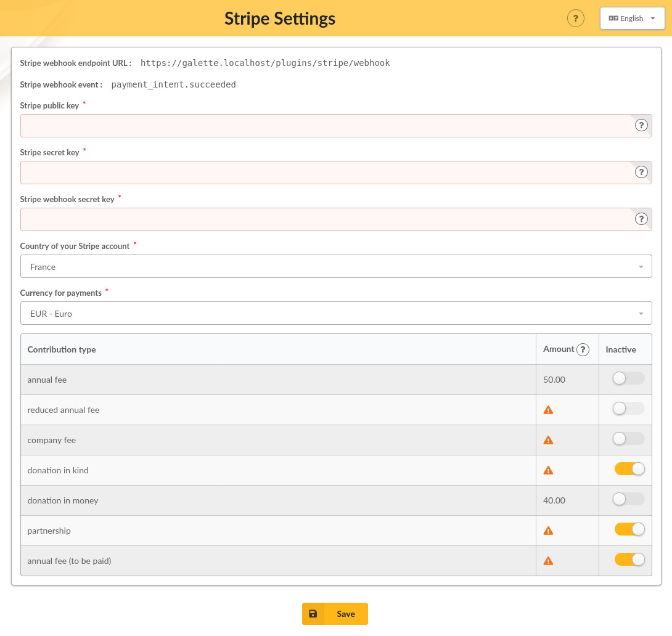Save the Stripe settings
This screenshot has width=672, height=636.
pos(335,614)
